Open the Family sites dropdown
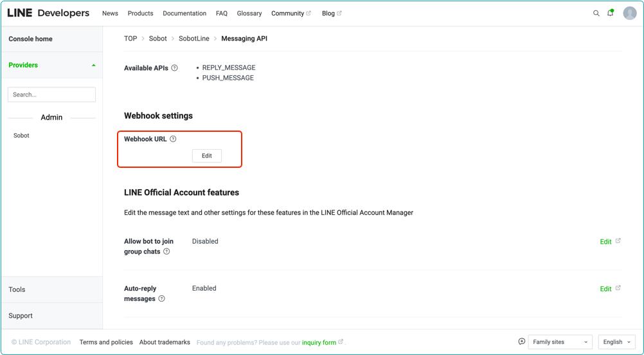The width and height of the screenshot is (644, 355). pyautogui.click(x=560, y=342)
